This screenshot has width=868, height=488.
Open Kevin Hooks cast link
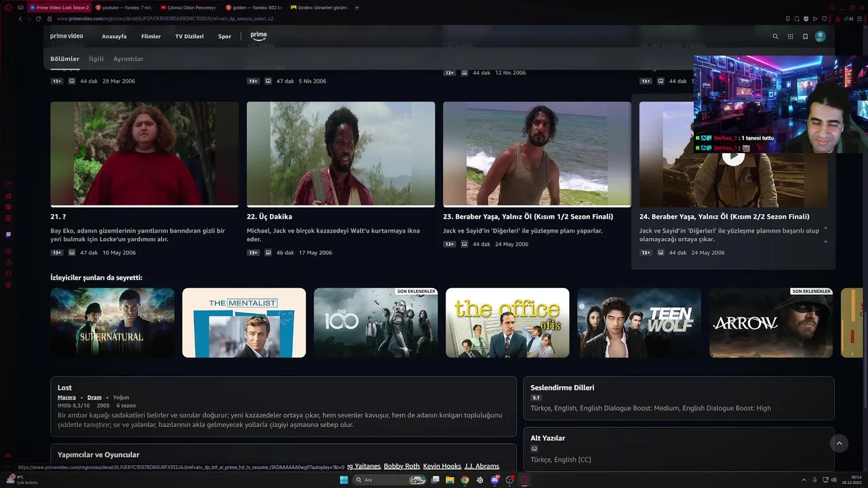tap(441, 466)
